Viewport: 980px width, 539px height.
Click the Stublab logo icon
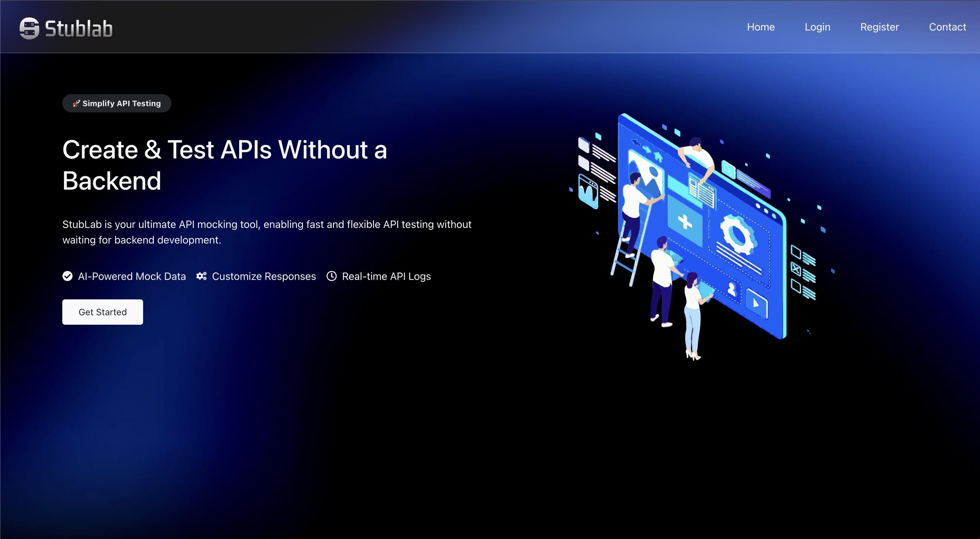click(29, 28)
